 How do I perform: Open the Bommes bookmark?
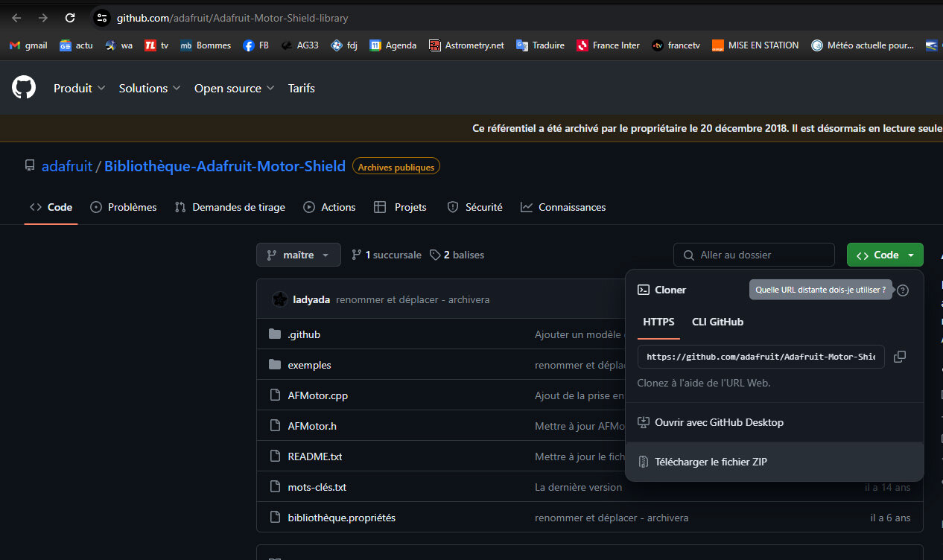pyautogui.click(x=206, y=45)
